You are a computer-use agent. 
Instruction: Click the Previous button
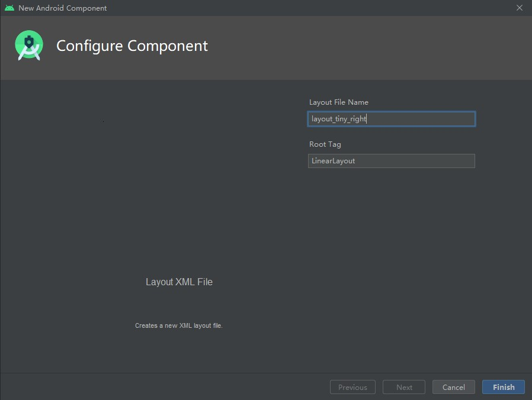pos(352,387)
